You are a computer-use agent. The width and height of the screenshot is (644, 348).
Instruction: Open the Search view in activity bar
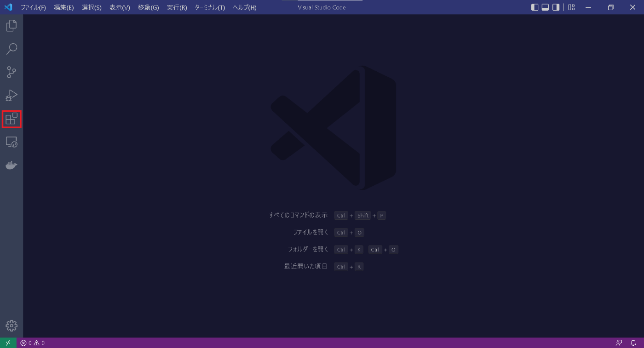(11, 49)
